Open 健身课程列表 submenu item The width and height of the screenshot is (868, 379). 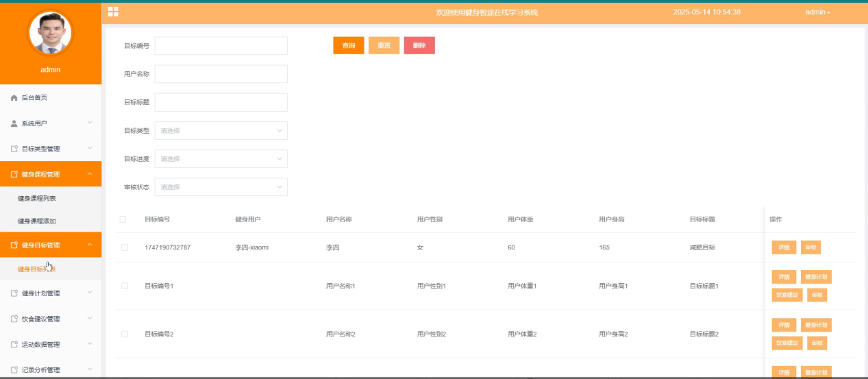click(x=51, y=198)
